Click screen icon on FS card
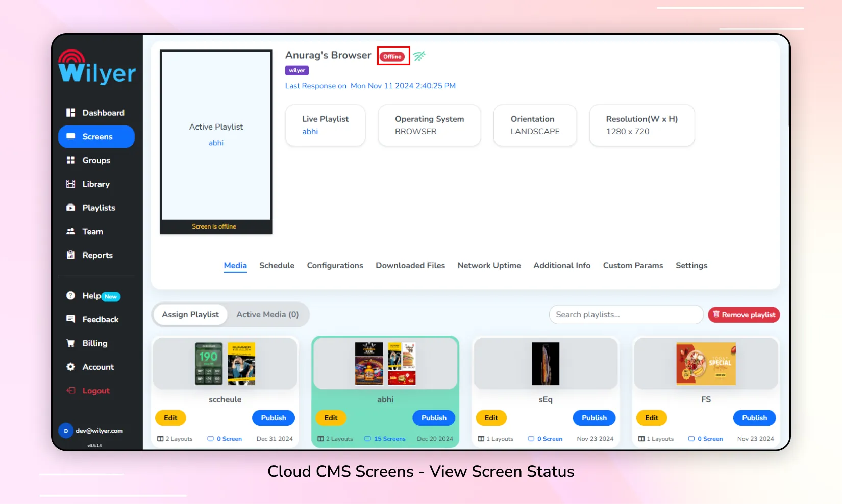This screenshot has height=504, width=842. click(x=691, y=439)
